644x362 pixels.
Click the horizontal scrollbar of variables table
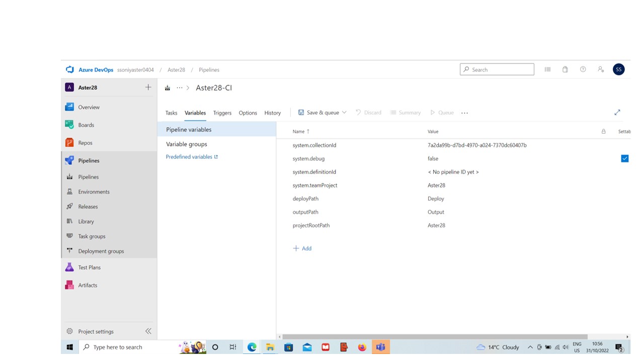click(x=435, y=337)
